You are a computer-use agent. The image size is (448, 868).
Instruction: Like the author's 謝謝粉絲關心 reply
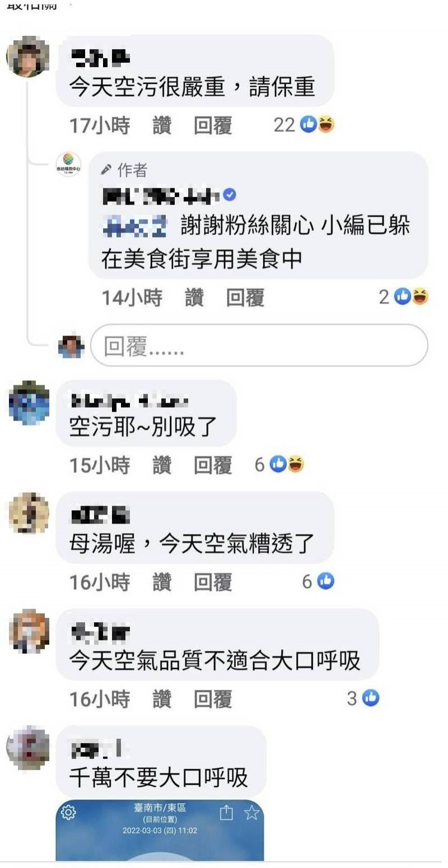(194, 298)
